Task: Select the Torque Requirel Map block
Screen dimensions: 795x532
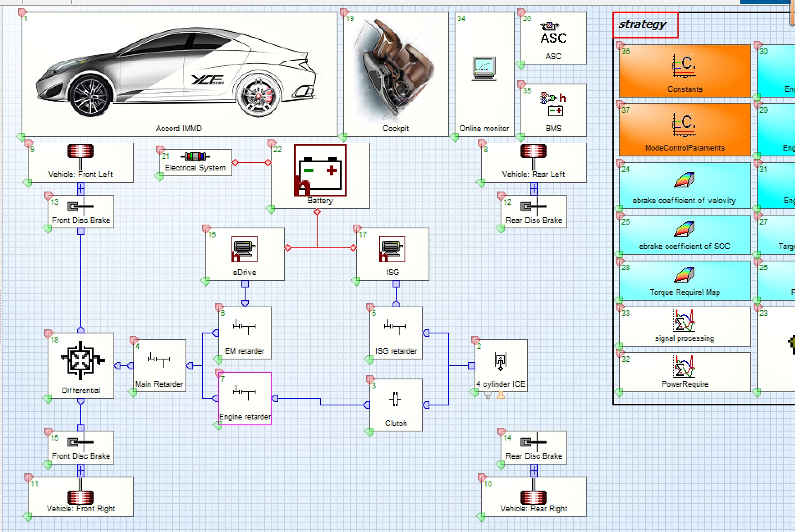Action: [684, 276]
